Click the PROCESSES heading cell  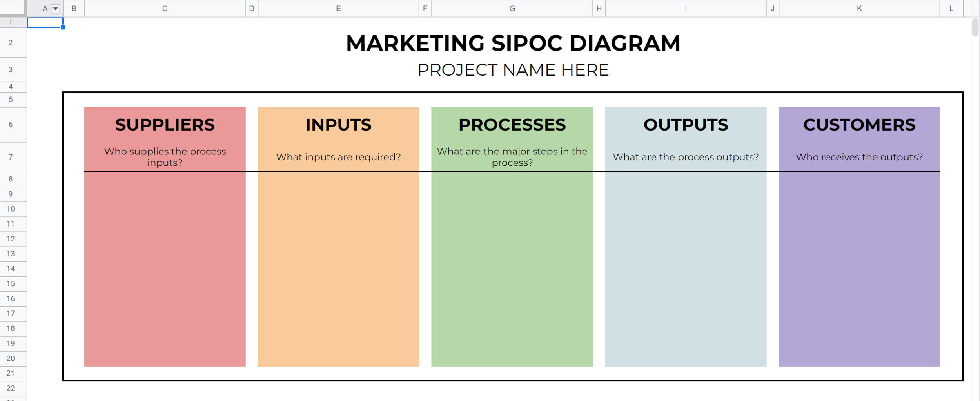512,125
